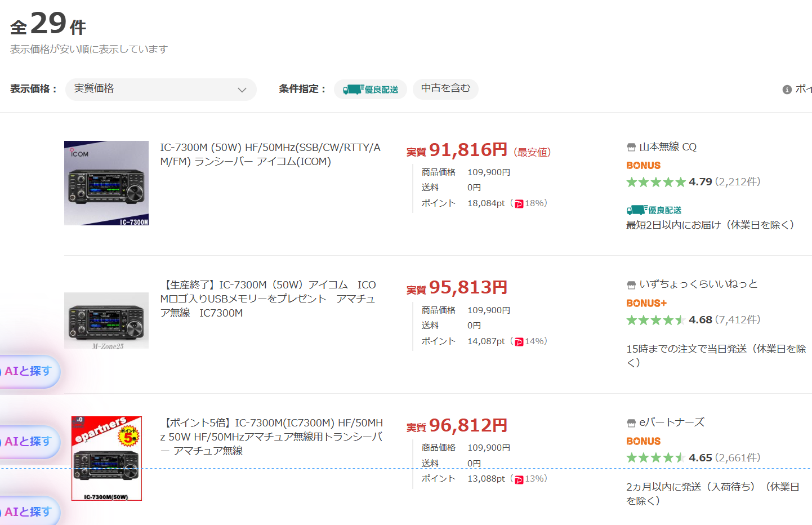The height and width of the screenshot is (525, 812).
Task: Open the M-Zone25 IC-7300M product image
Action: 106,321
